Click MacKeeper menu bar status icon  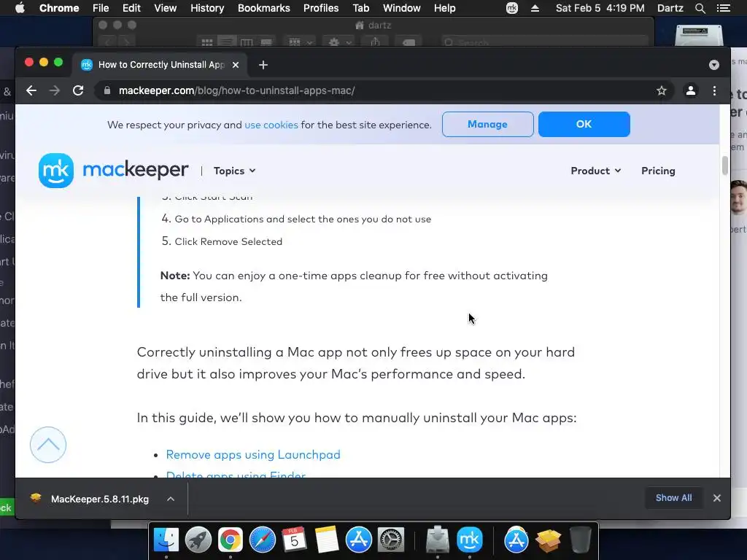[x=511, y=8]
